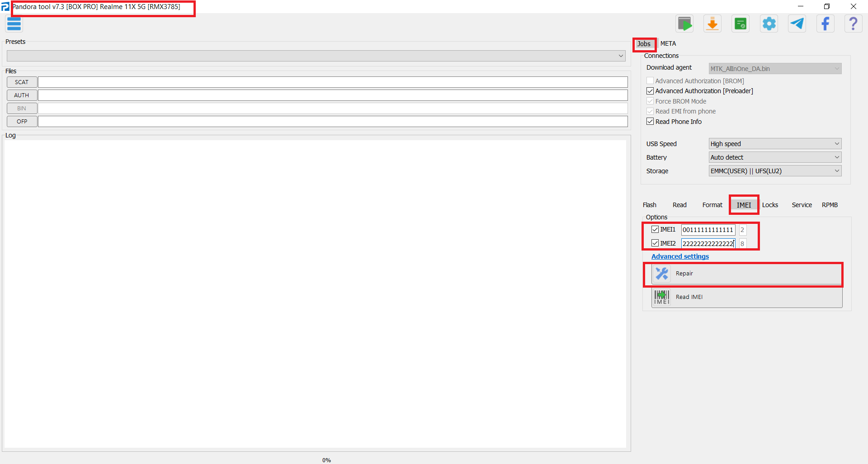The height and width of the screenshot is (464, 868).
Task: Click the BIN file path field
Action: pyautogui.click(x=333, y=109)
